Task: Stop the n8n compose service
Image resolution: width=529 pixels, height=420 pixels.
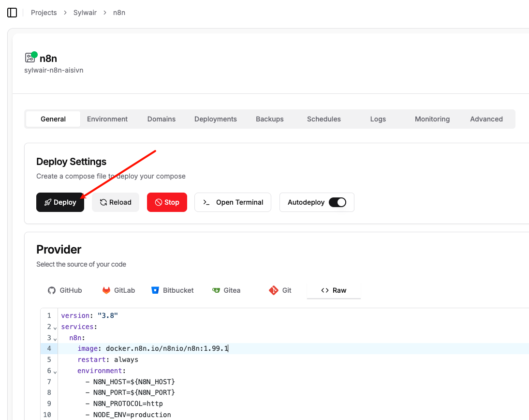Action: pos(167,202)
